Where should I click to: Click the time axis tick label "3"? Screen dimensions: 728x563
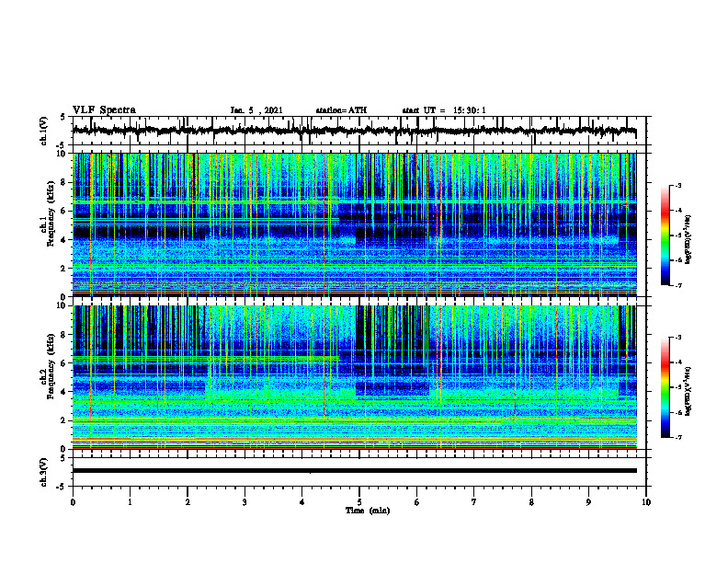click(245, 502)
